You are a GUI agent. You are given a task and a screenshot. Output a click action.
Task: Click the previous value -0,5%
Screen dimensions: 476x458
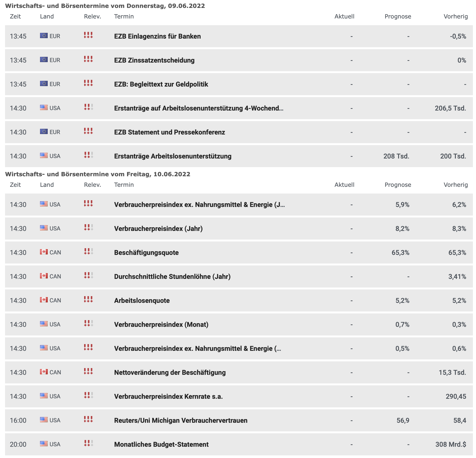click(458, 36)
